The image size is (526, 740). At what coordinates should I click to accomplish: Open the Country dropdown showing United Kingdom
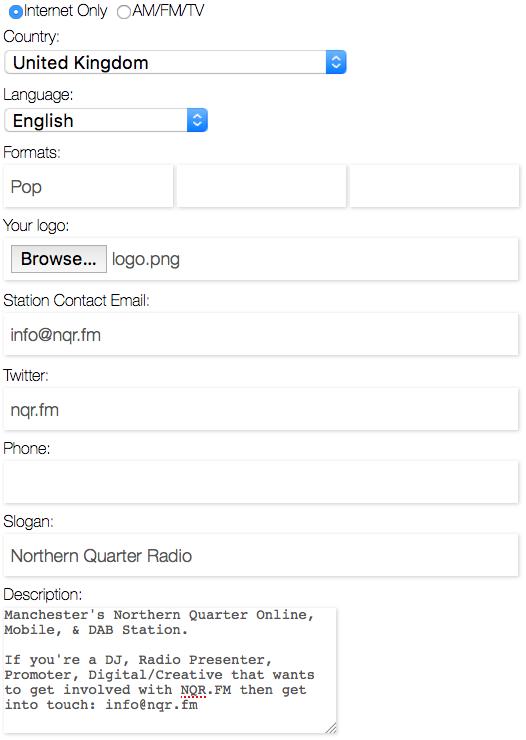[x=175, y=62]
